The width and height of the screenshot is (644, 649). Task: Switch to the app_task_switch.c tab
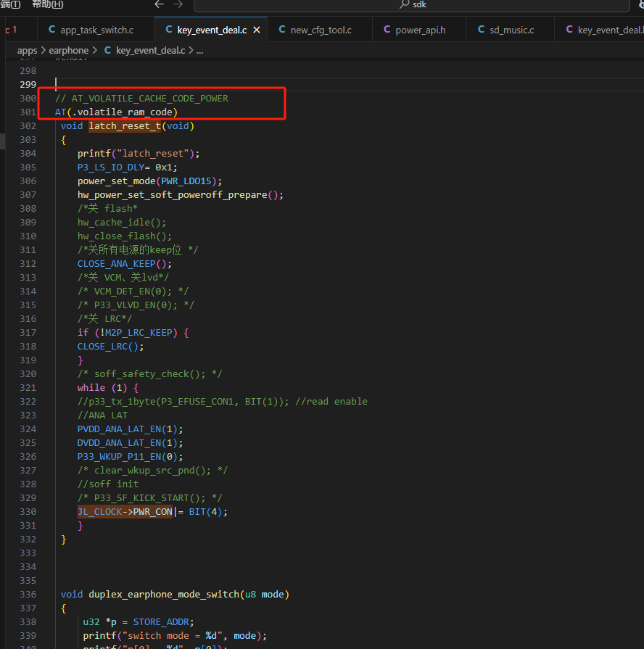[91, 30]
